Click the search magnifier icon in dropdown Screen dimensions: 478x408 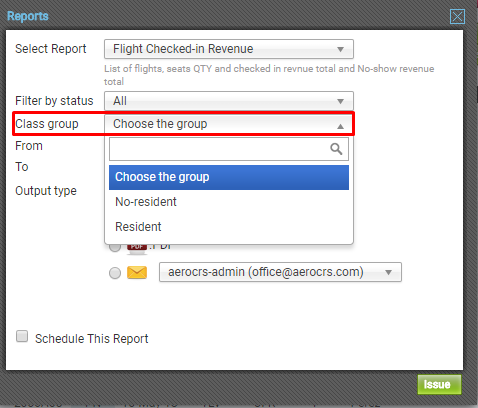pos(336,149)
